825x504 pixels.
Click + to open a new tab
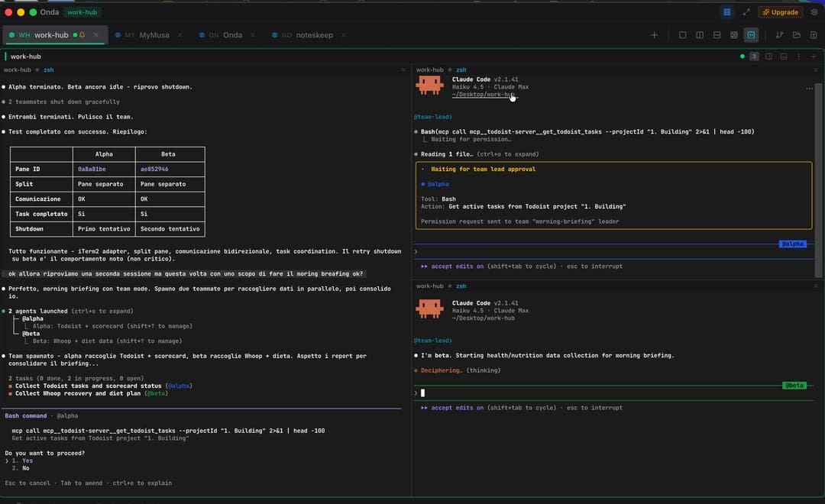tap(655, 34)
